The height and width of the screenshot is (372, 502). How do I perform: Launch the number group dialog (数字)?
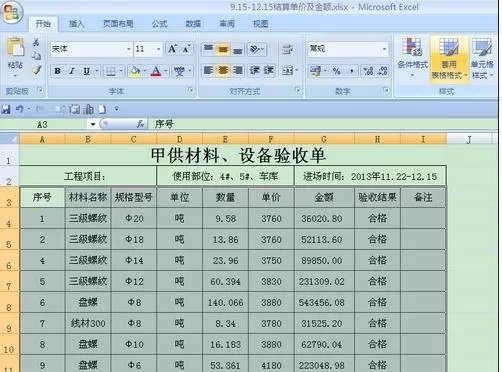pos(386,90)
